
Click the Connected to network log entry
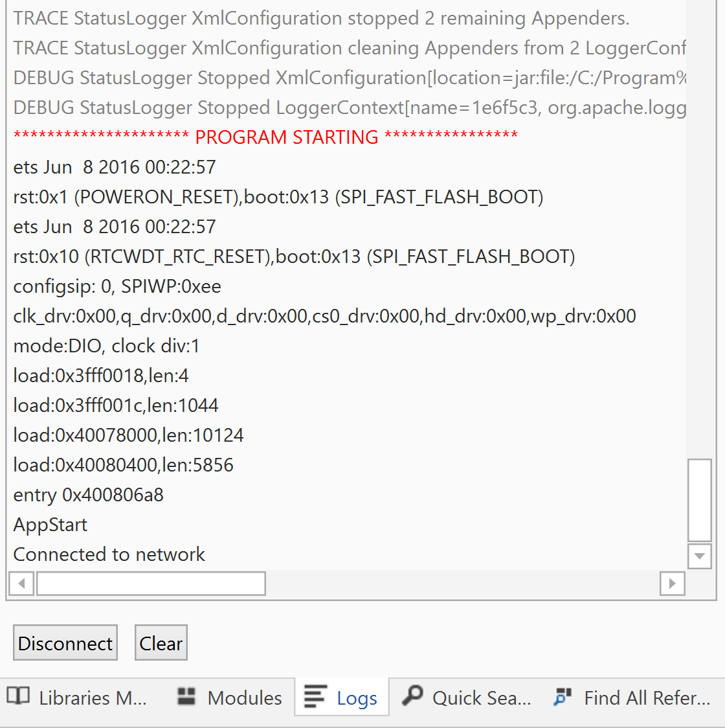109,554
